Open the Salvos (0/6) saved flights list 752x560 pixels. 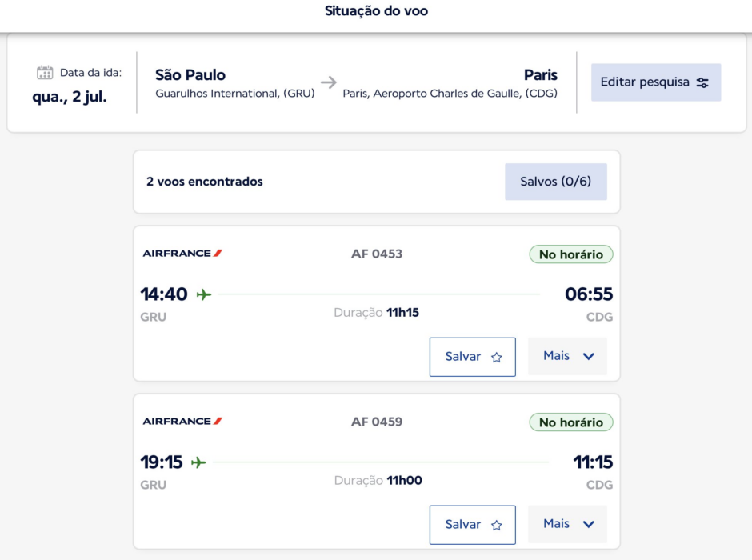tap(556, 182)
